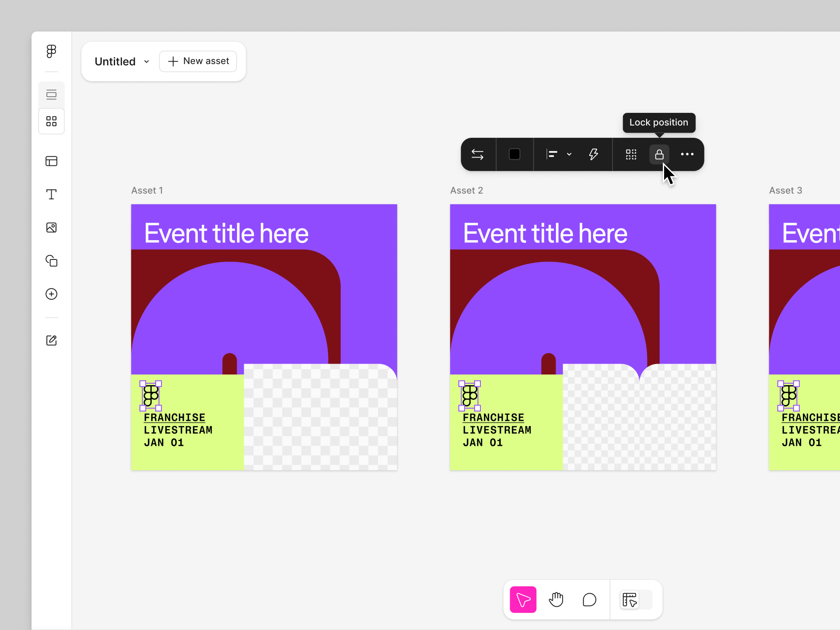Screen dimensions: 840x630
Task: Open the more options menu in the floating toolbar
Action: pos(687,154)
